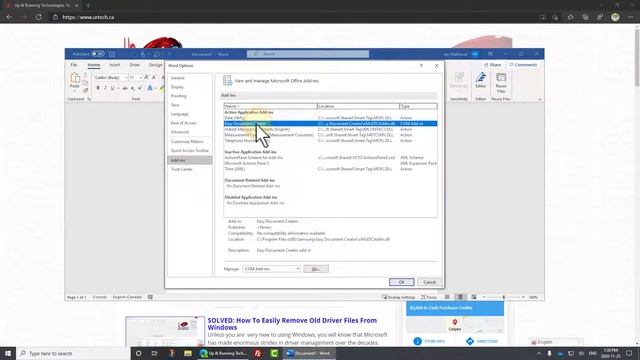Select the Time (XML) add-in row
This screenshot has height=360, width=640.
pyautogui.click(x=330, y=169)
